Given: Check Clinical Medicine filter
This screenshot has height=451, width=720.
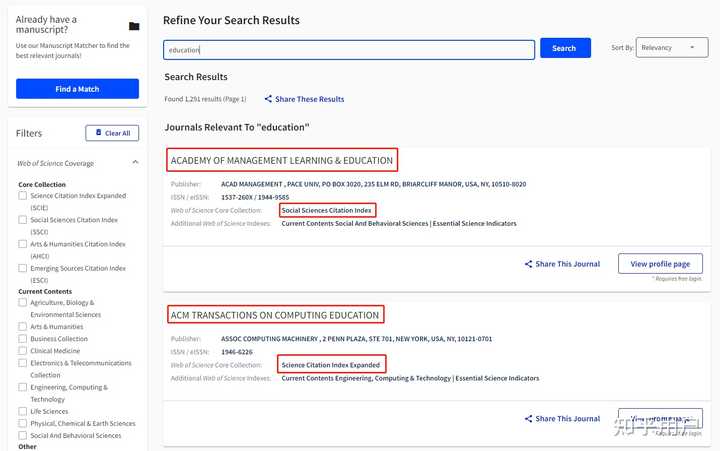Looking at the screenshot, I should (22, 351).
